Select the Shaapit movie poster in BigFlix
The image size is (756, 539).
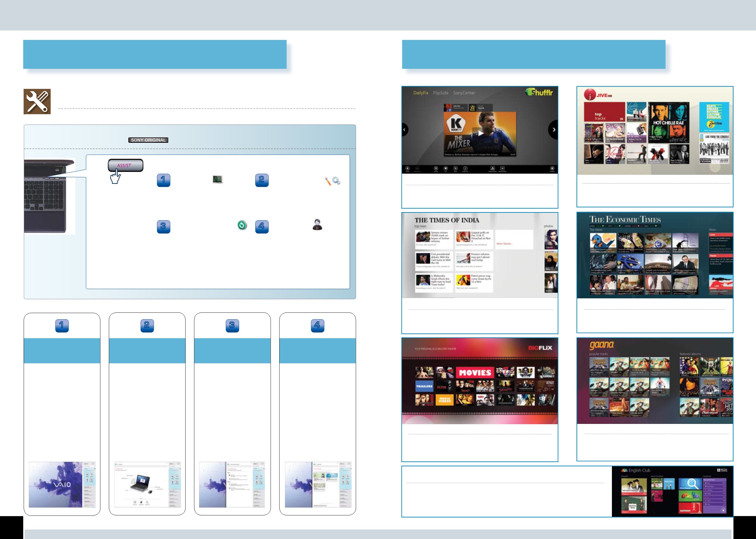pyautogui.click(x=506, y=386)
